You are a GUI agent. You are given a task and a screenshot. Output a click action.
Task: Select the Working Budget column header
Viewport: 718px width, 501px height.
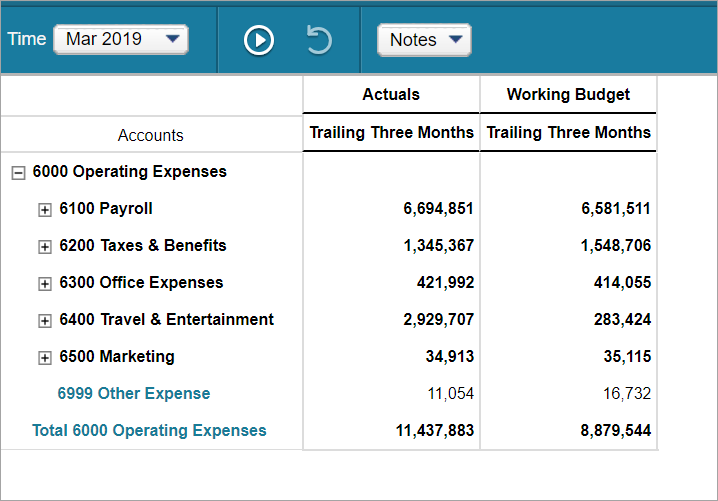click(568, 94)
